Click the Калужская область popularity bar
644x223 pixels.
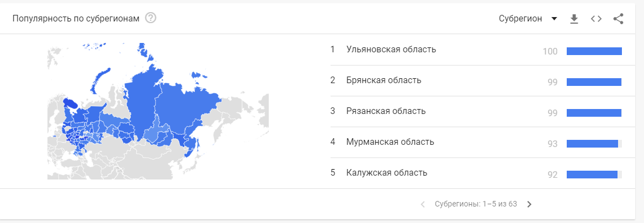point(594,174)
